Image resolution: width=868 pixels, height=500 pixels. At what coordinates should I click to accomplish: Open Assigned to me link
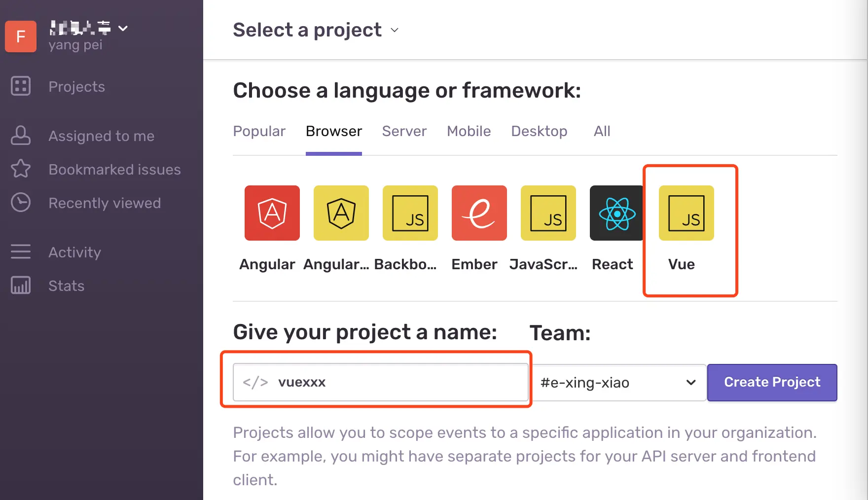tap(102, 136)
